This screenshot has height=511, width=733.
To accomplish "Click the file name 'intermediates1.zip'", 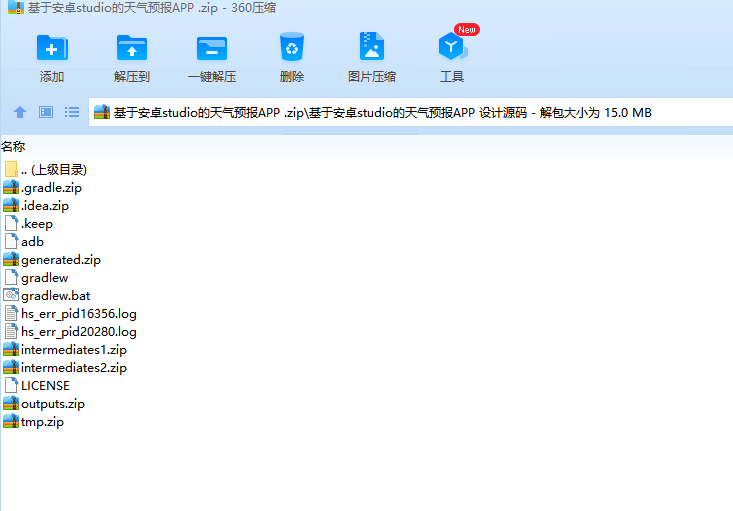I will coord(74,350).
